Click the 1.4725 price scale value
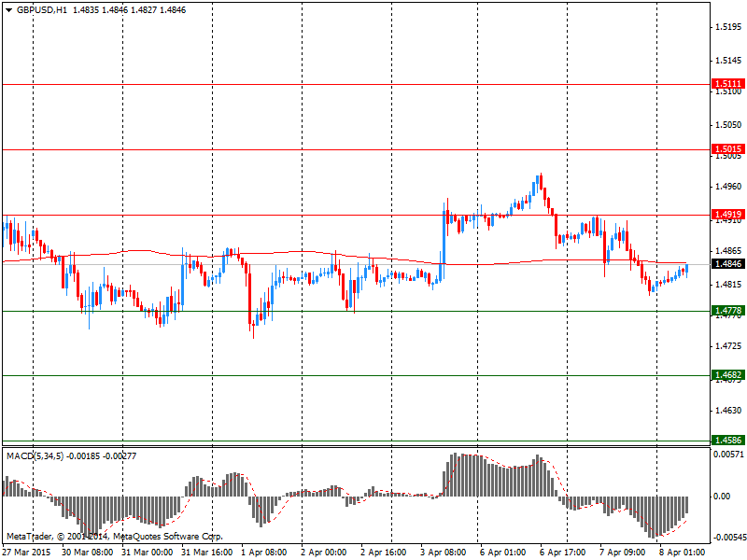747x560 pixels. click(x=728, y=345)
